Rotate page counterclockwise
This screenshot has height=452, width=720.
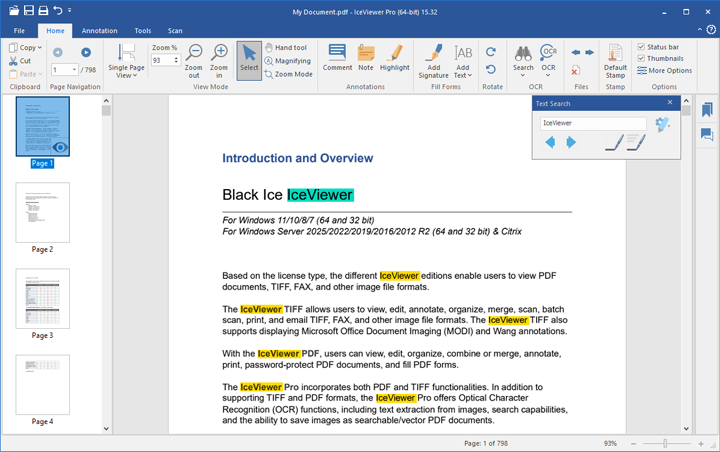tap(491, 69)
